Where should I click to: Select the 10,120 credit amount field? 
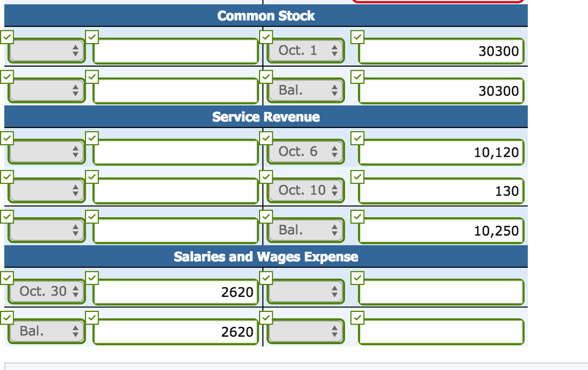[x=440, y=151]
